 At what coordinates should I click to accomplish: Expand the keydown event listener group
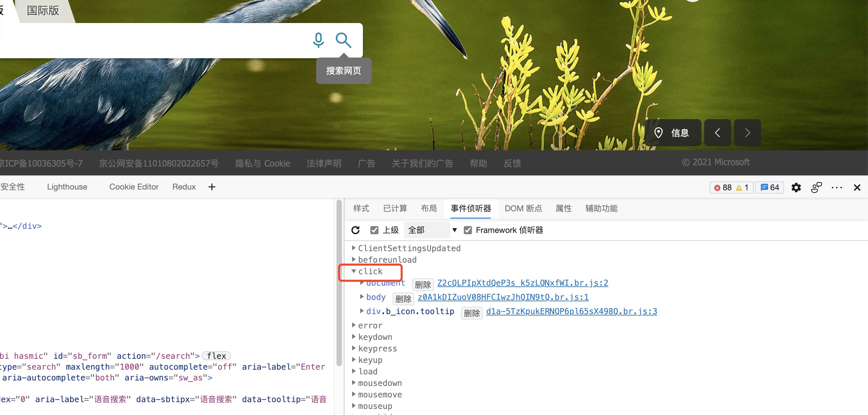[354, 337]
